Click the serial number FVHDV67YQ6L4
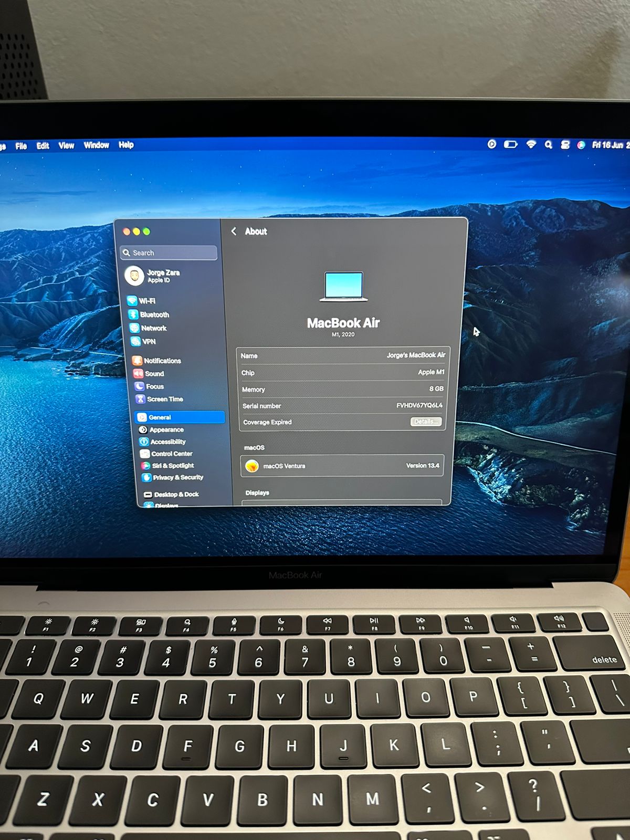Screen dimensions: 630x840 coord(419,405)
